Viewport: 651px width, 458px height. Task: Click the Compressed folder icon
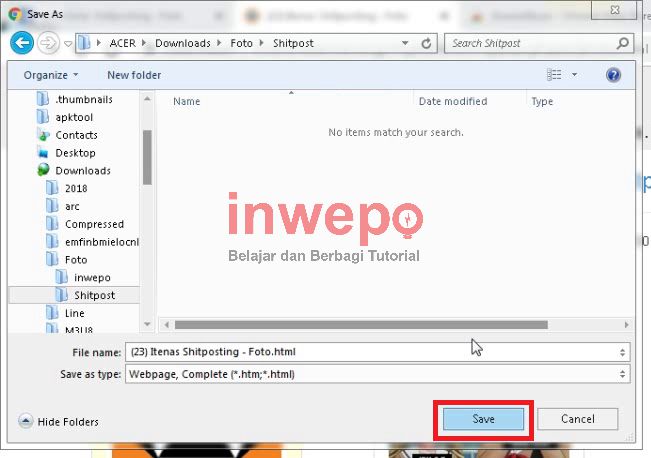(x=52, y=224)
